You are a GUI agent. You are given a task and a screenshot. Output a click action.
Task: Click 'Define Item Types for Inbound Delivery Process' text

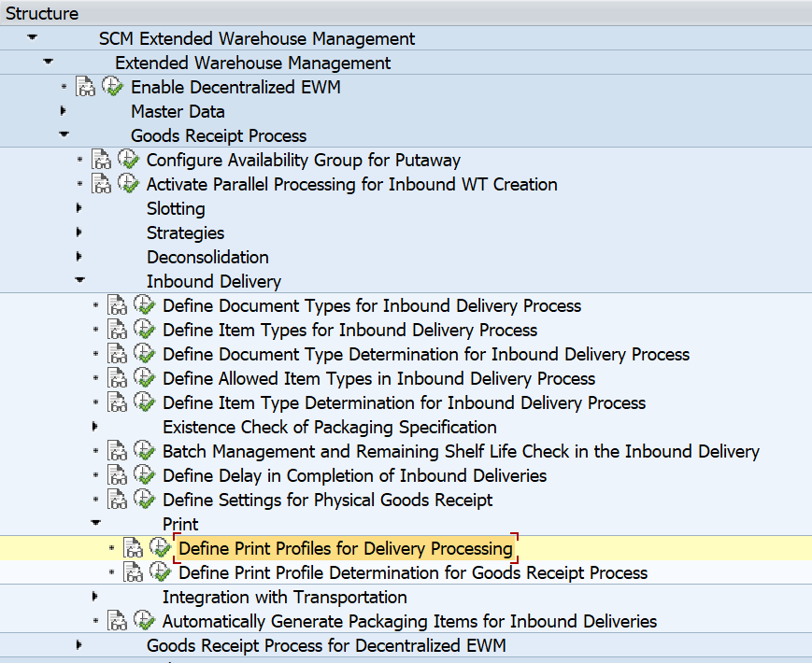click(x=350, y=331)
